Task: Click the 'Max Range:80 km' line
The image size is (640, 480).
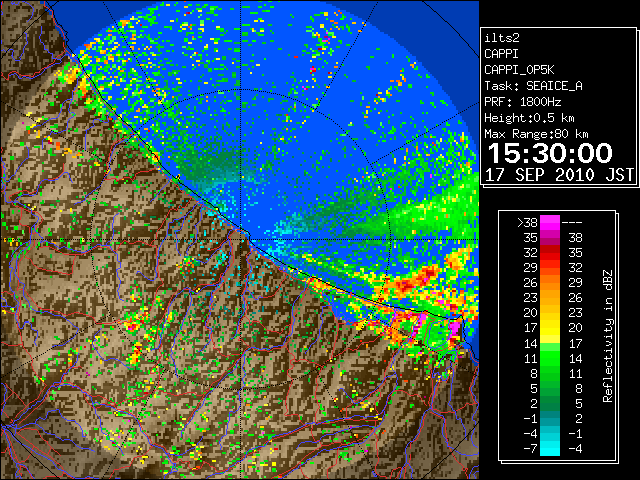Action: 536,134
